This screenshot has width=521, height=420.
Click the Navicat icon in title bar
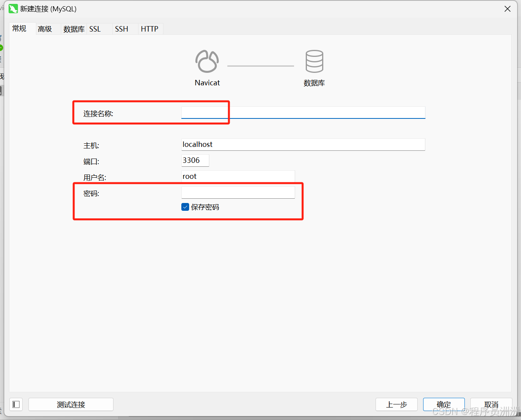13,9
